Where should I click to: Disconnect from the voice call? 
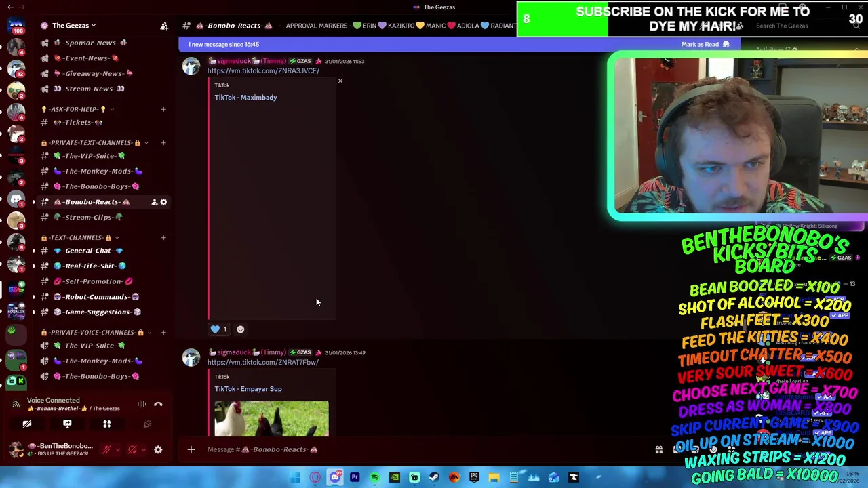click(158, 404)
